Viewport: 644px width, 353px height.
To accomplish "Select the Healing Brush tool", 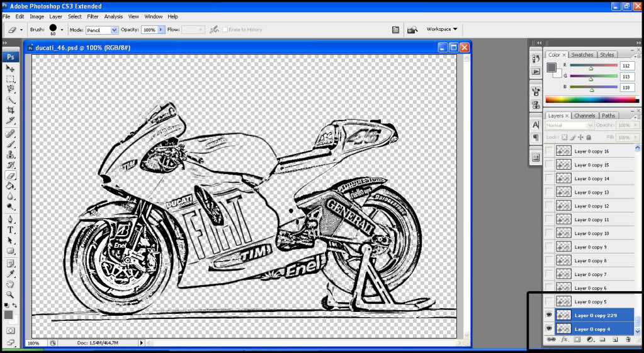I will (10, 134).
